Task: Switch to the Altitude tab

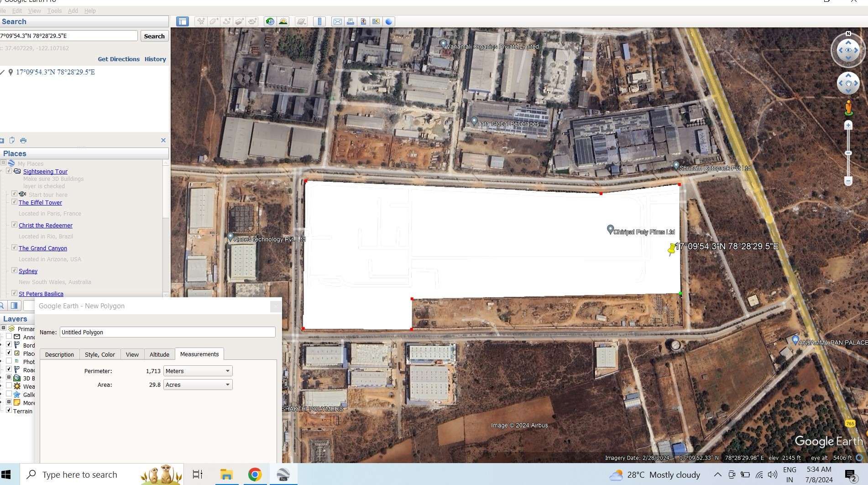Action: point(159,354)
